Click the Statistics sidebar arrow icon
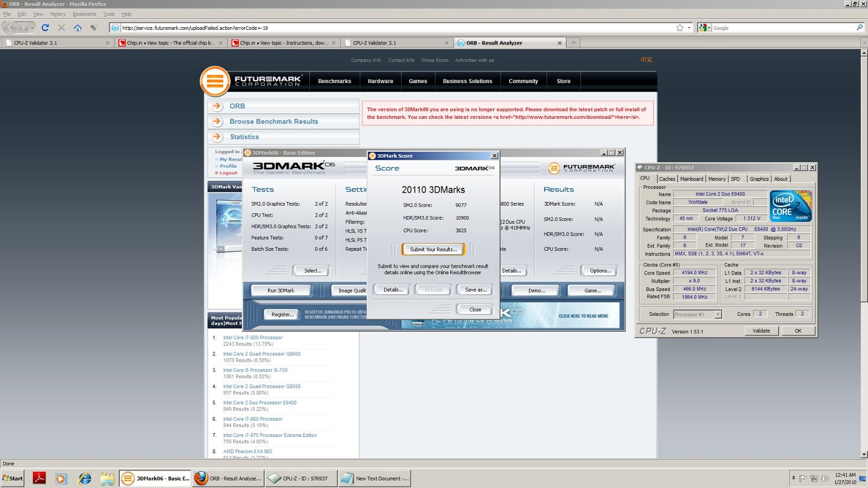Screen dimensions: 868x488 point(217,137)
